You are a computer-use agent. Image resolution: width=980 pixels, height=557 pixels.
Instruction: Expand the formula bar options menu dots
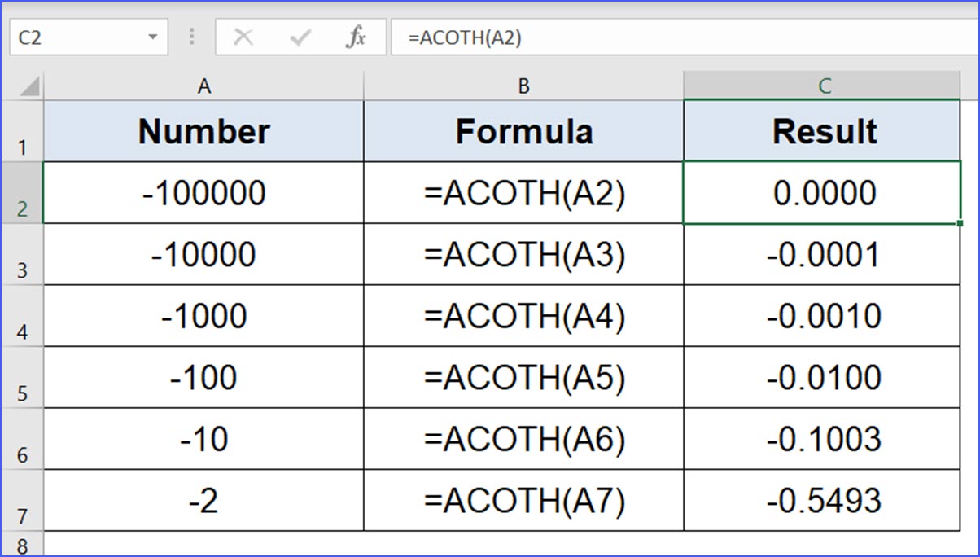[x=192, y=36]
